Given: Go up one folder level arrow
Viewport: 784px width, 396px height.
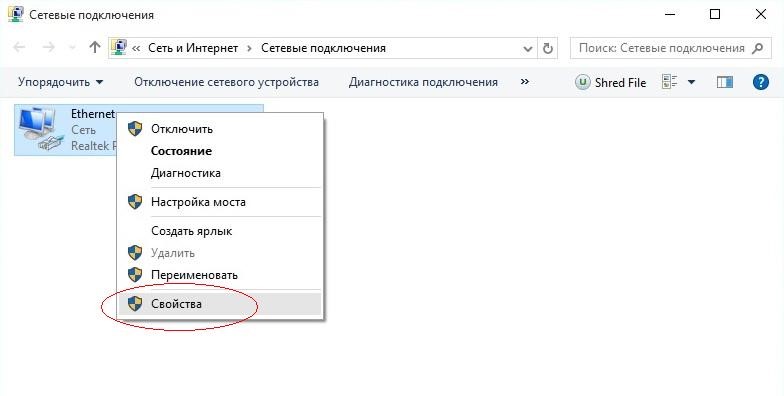Looking at the screenshot, I should (x=94, y=48).
